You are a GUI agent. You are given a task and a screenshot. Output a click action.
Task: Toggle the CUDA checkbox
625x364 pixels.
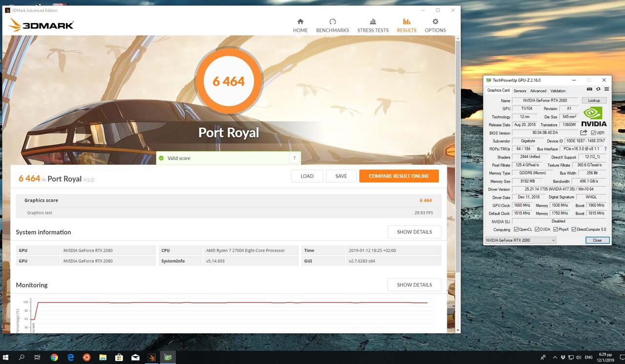pos(537,229)
